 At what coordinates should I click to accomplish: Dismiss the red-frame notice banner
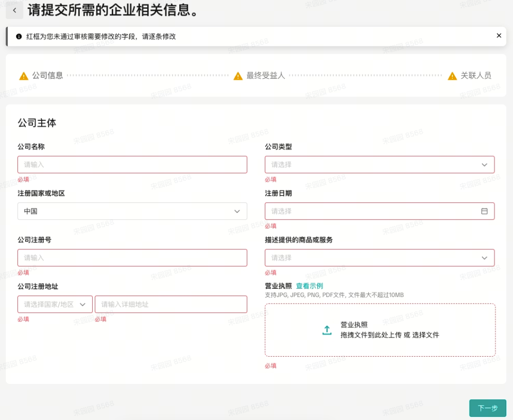point(499,36)
